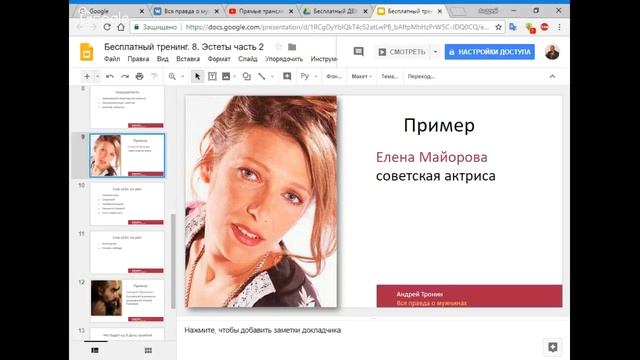Insert an image with toolbar icon
Screen dimensions: 640x360
click(x=226, y=76)
